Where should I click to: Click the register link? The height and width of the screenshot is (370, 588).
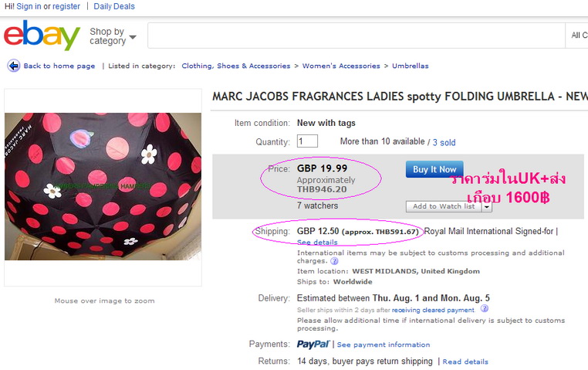tap(66, 6)
